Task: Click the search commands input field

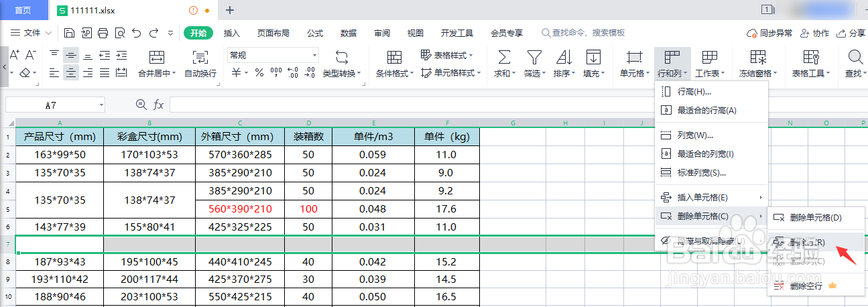Action: click(583, 33)
